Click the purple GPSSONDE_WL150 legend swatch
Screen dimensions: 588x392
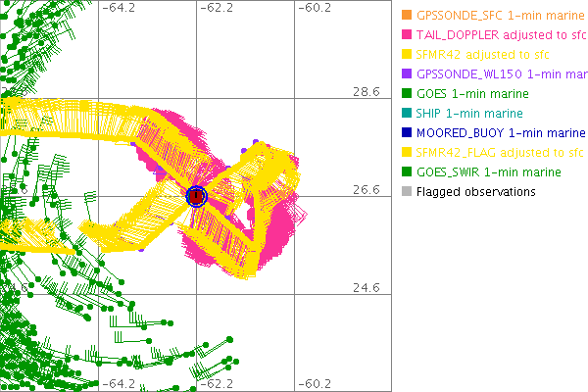(x=406, y=73)
